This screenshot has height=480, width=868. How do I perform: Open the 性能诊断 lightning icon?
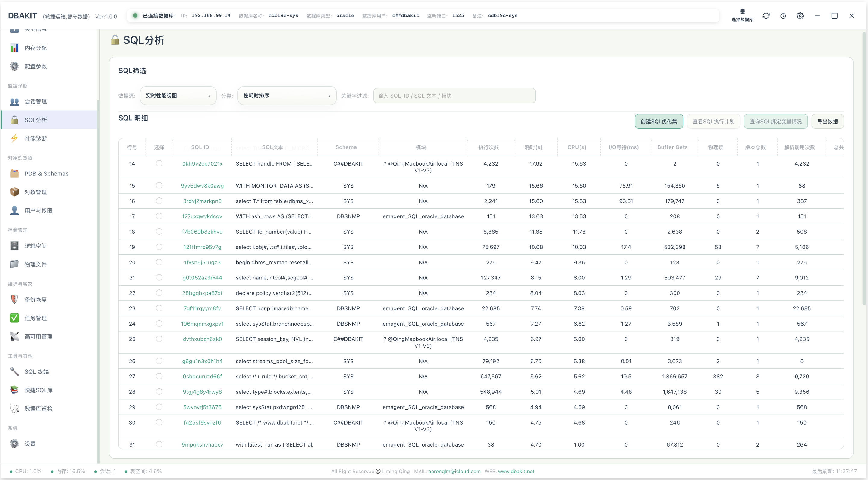click(14, 138)
